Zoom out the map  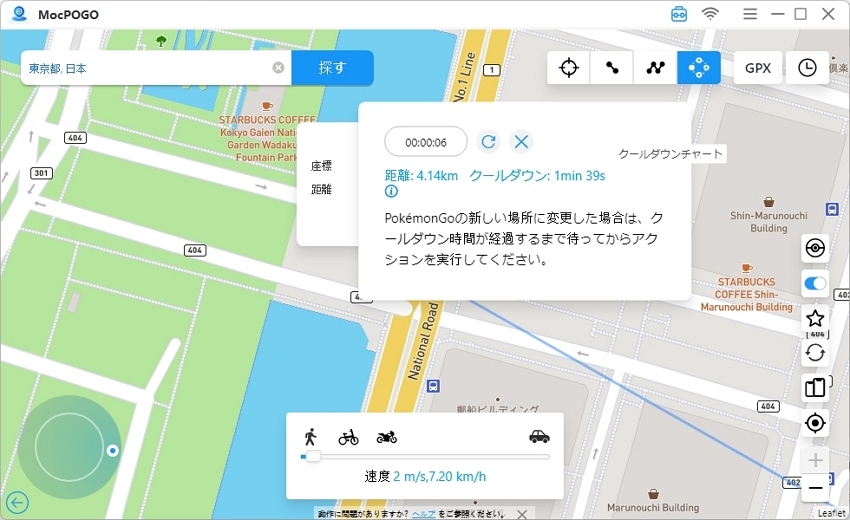[x=815, y=488]
